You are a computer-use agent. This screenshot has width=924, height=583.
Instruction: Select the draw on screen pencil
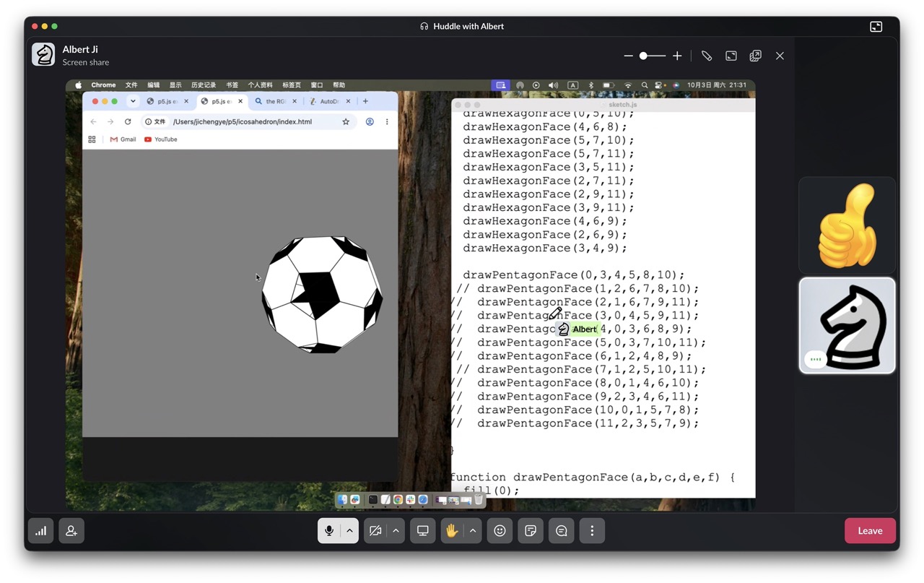pyautogui.click(x=707, y=56)
